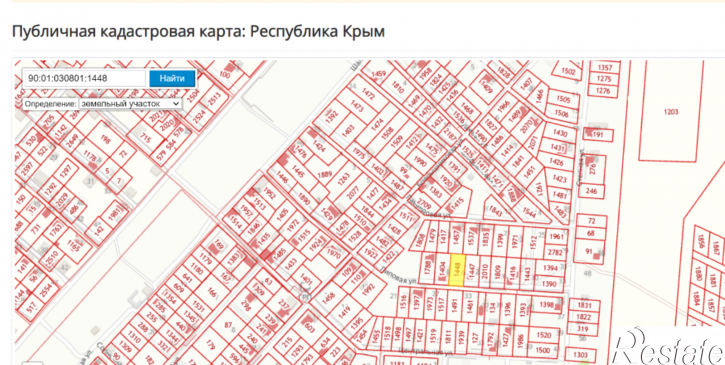Select parcel 1491 on the map
The image size is (725, 365).
[x=454, y=306]
